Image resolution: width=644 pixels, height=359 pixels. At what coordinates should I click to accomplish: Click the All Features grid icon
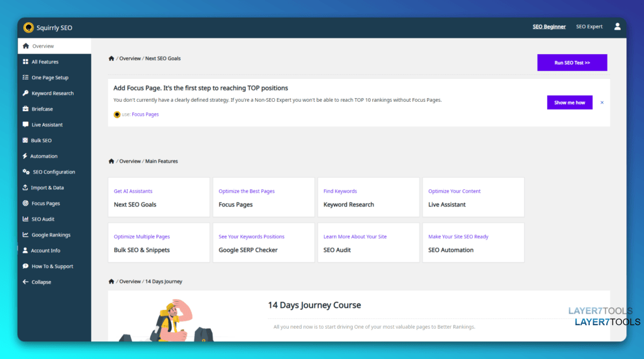coord(25,62)
